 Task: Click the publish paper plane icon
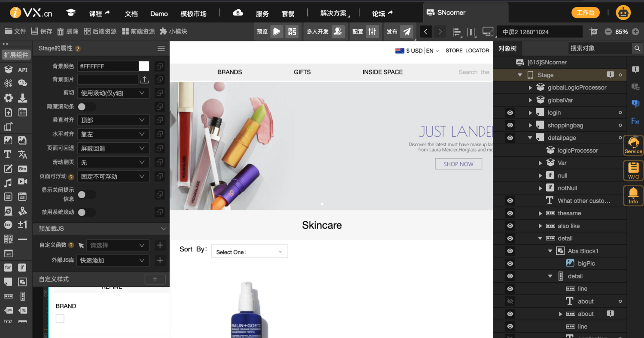407,31
